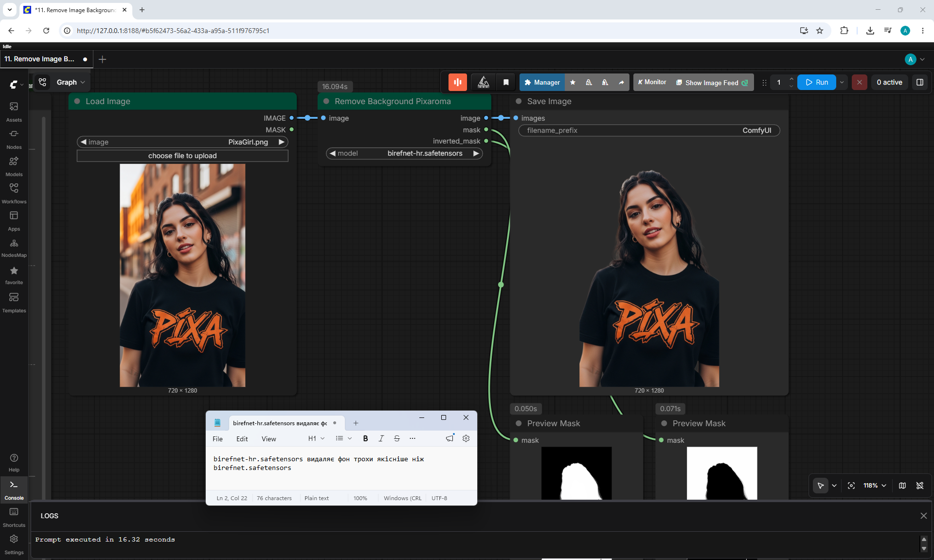
Task: Click the logs panel scrollbar down arrow
Action: 924,549
